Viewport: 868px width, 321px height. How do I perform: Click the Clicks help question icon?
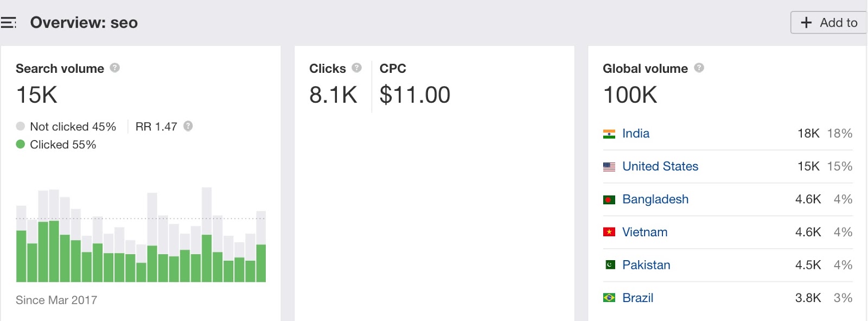tap(356, 68)
